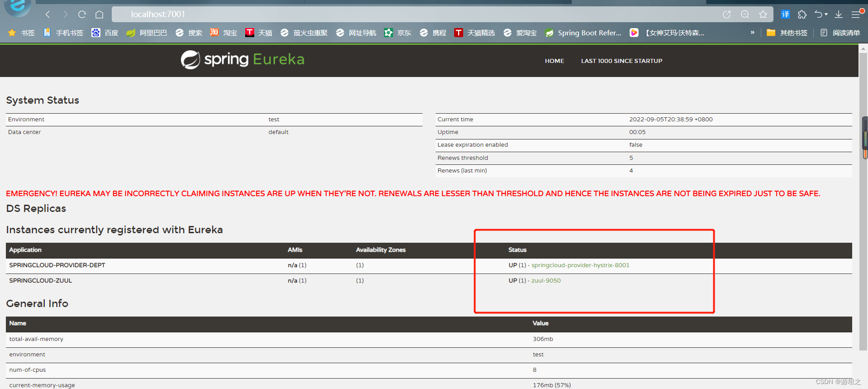Open the 京东 bookmark
This screenshot has width=868, height=389.
[398, 33]
